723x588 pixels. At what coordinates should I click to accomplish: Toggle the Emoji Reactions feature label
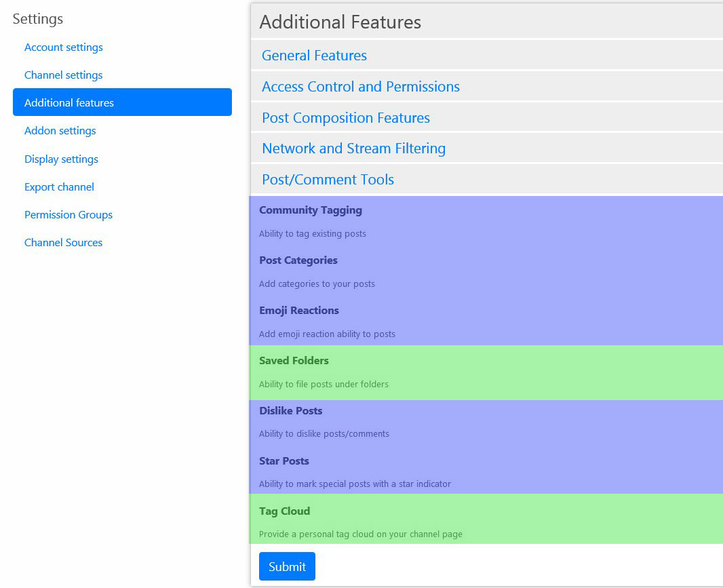(x=299, y=311)
